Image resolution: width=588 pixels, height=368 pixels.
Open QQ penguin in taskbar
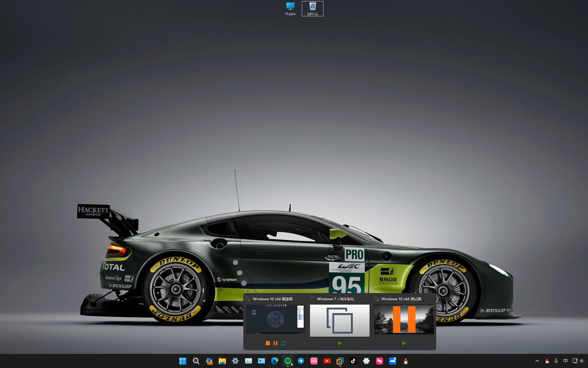pos(406,361)
